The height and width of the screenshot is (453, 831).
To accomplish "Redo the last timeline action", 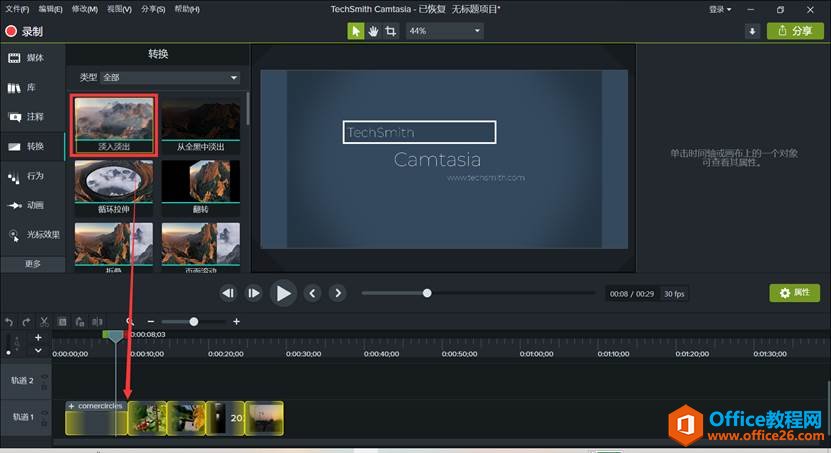I will point(26,322).
